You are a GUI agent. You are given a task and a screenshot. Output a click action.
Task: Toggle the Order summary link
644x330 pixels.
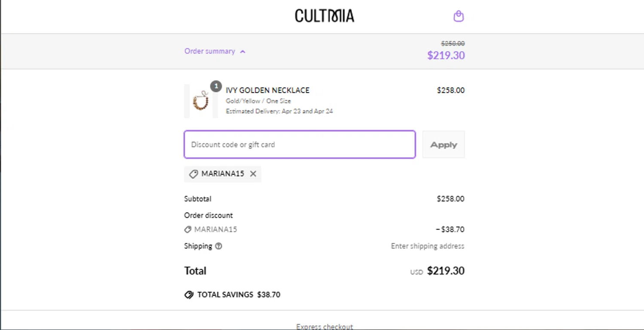click(210, 51)
